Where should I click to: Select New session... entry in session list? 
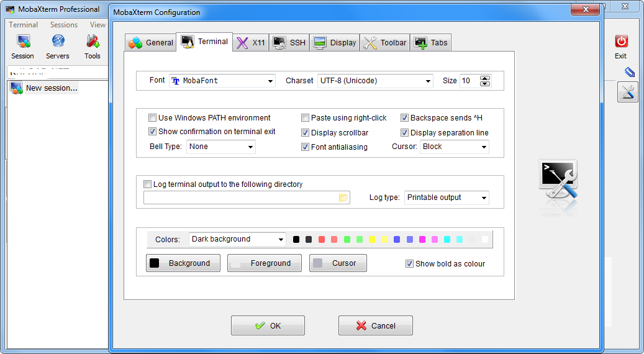click(52, 88)
